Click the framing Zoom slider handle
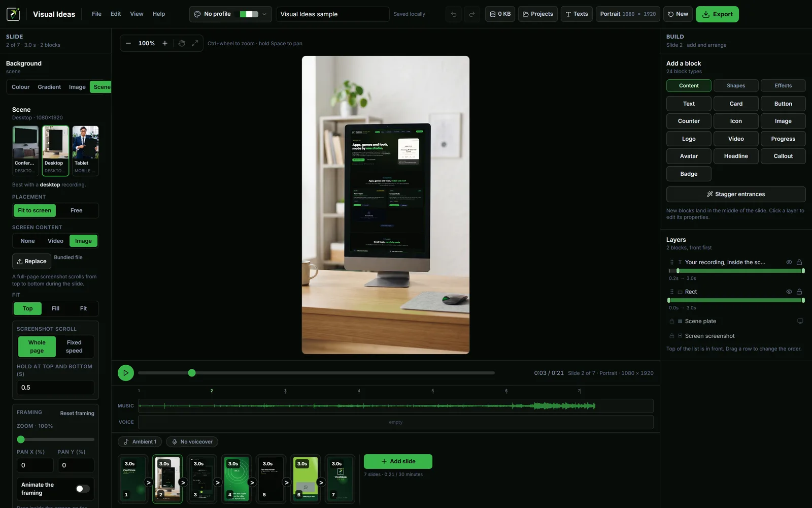The height and width of the screenshot is (508, 812). [21, 439]
